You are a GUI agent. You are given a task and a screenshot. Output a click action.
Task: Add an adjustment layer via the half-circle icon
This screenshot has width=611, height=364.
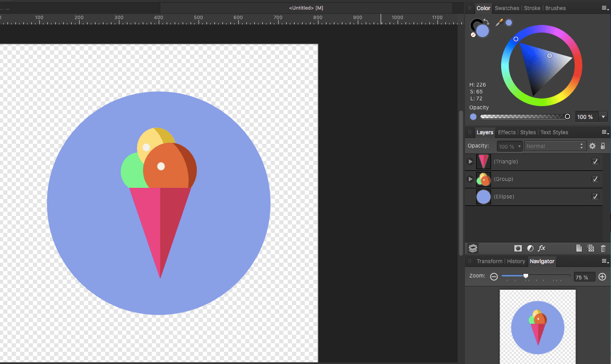530,248
